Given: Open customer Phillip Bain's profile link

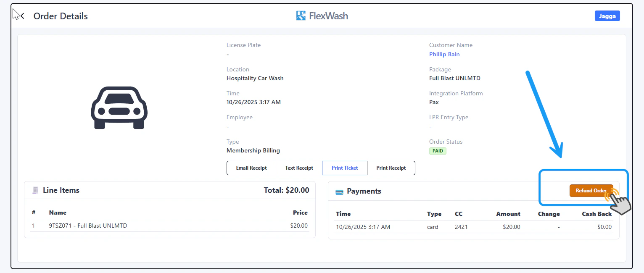Looking at the screenshot, I should pos(444,54).
